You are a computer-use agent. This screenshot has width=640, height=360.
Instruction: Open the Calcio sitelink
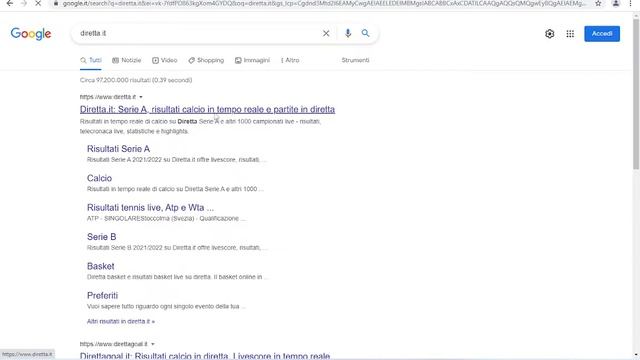pyautogui.click(x=99, y=178)
